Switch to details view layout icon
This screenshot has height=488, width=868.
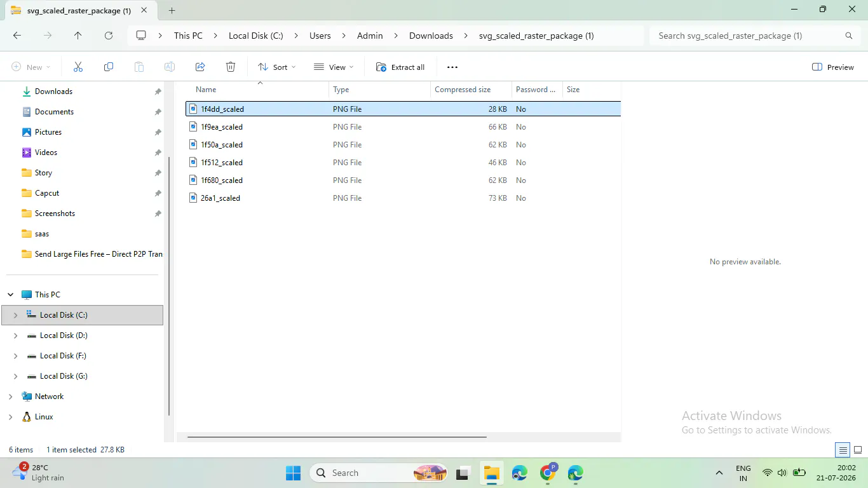coord(843,450)
